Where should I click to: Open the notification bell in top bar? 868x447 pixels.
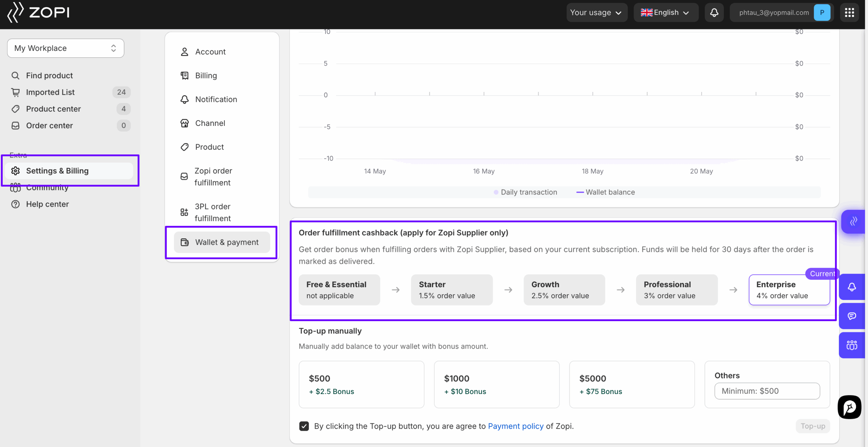[714, 13]
